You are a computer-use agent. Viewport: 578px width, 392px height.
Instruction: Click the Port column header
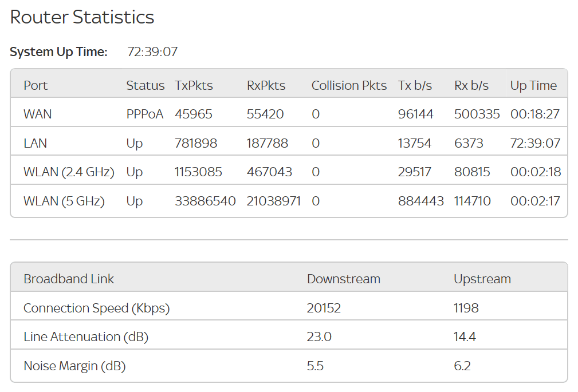point(36,85)
